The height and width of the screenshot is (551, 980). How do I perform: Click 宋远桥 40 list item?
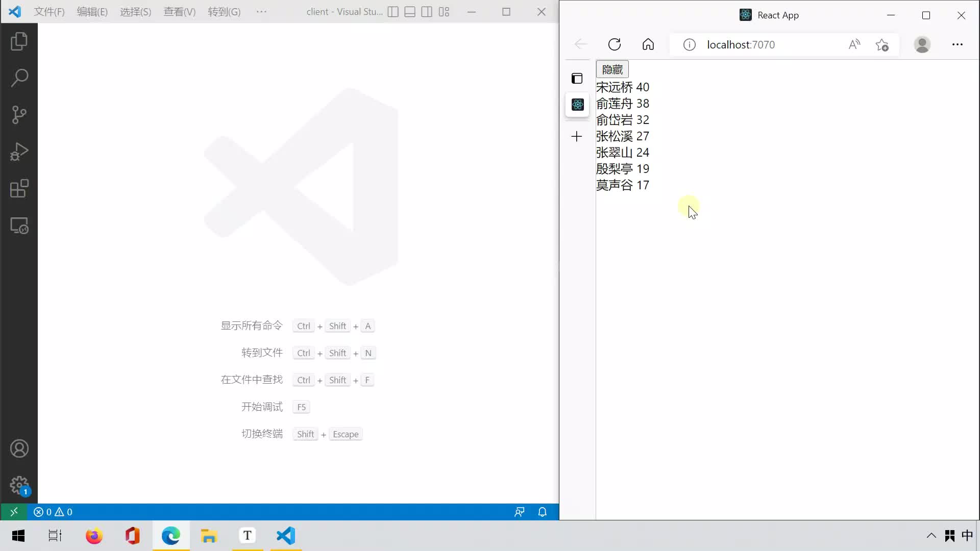pos(623,86)
